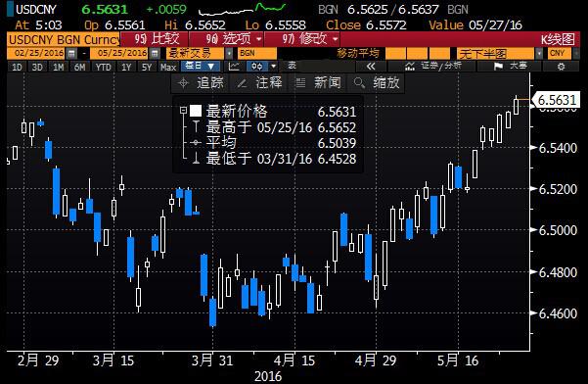
Task: Select the Max range
Action: point(168,68)
